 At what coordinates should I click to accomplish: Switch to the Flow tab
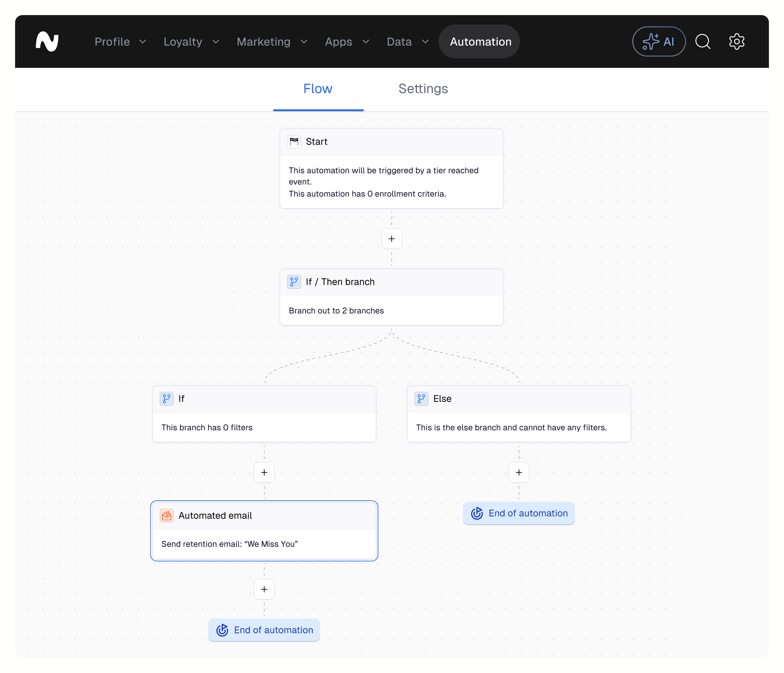click(x=318, y=88)
